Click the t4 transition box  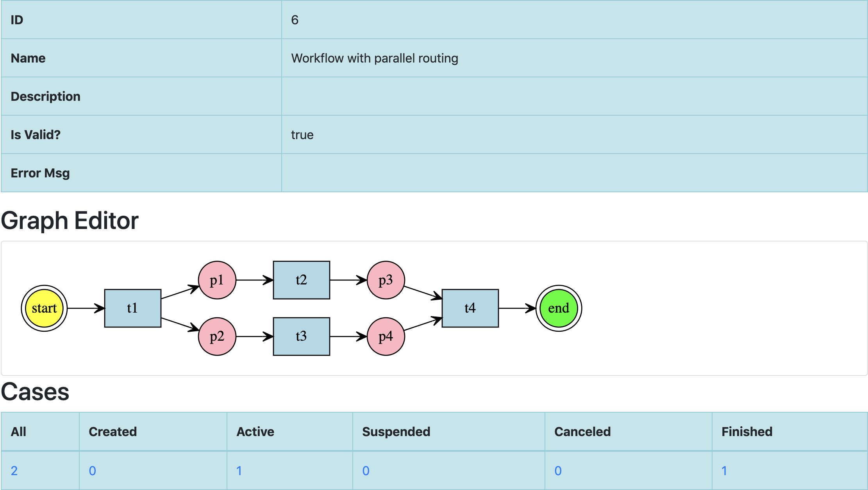pyautogui.click(x=470, y=308)
